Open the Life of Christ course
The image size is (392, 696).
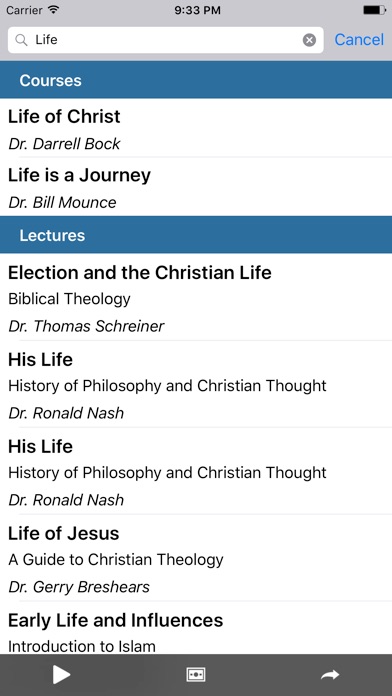pyautogui.click(x=196, y=128)
